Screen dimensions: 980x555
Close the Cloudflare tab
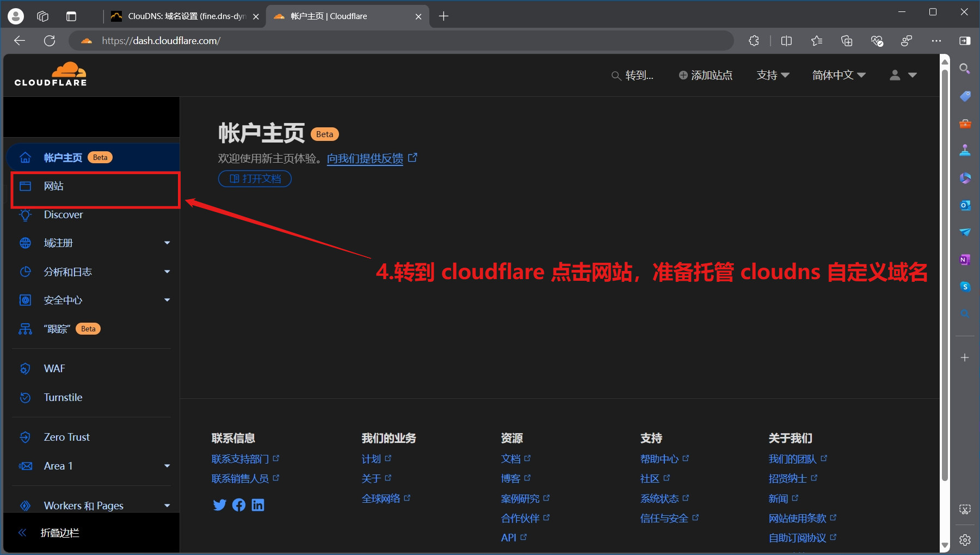(418, 16)
